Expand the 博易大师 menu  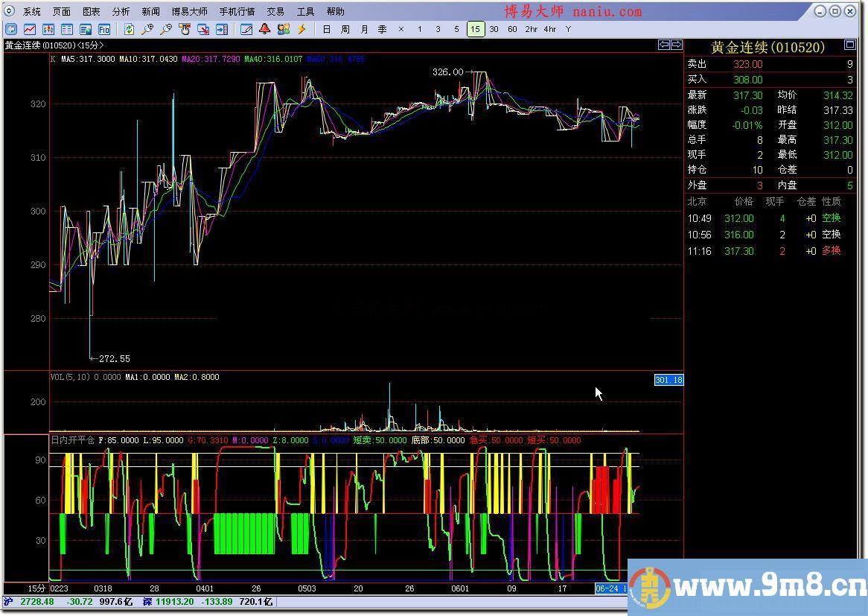tap(189, 11)
